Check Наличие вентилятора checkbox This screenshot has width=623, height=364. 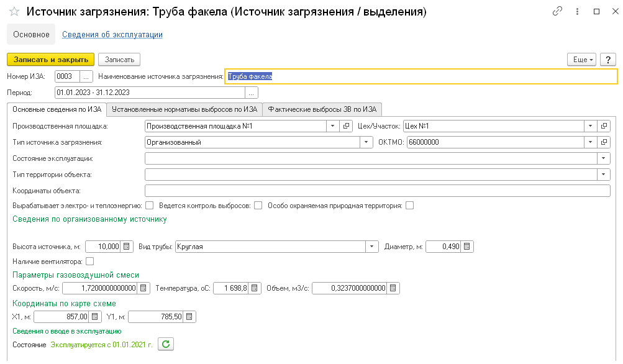click(90, 261)
